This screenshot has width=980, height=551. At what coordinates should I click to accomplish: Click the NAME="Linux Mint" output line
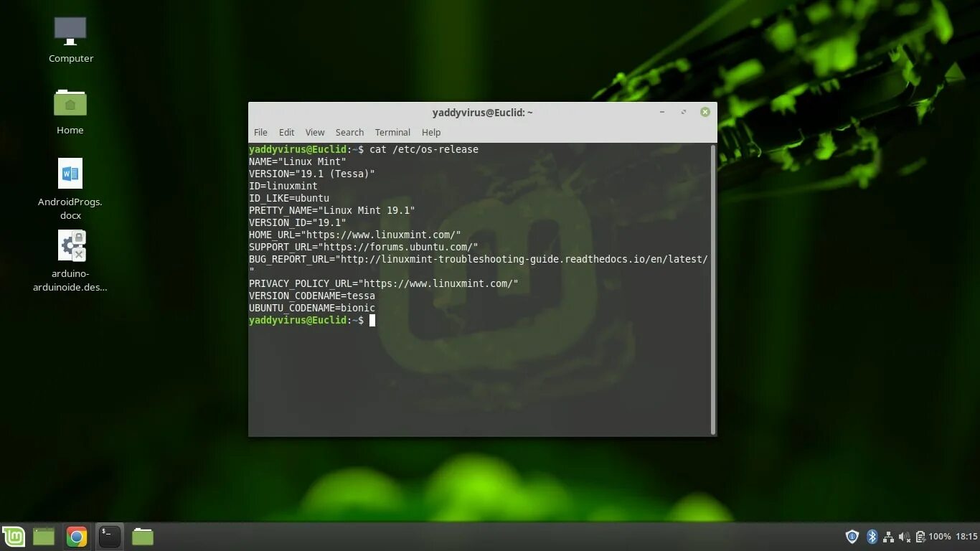click(298, 161)
